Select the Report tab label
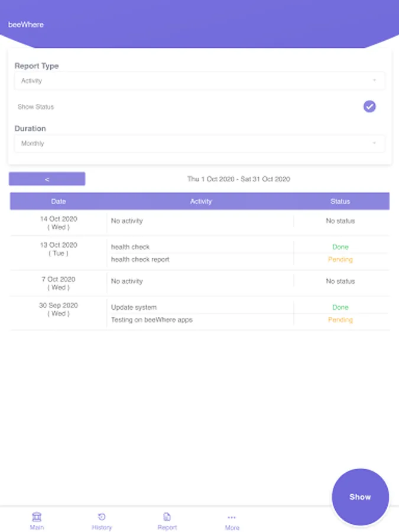Image resolution: width=399 pixels, height=532 pixels. 167,527
